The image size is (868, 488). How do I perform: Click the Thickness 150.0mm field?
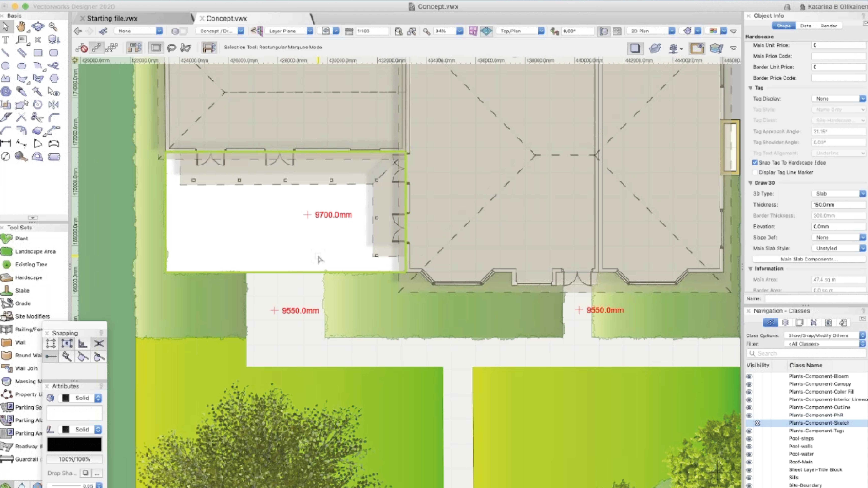click(x=839, y=205)
